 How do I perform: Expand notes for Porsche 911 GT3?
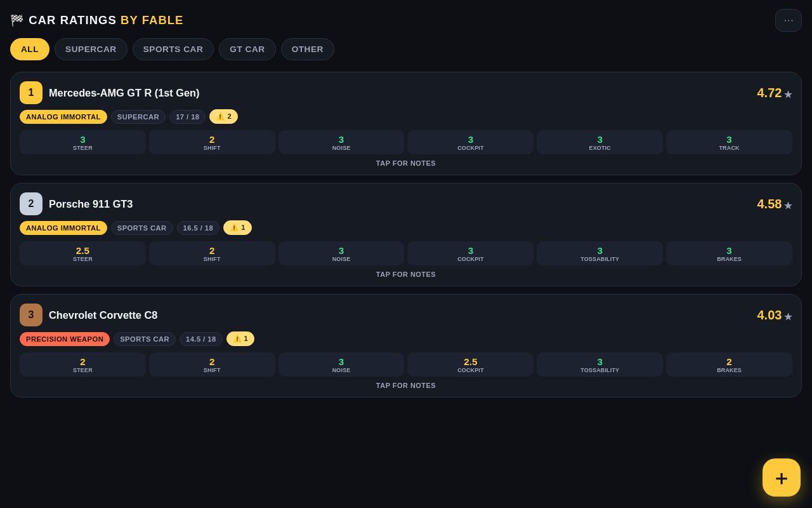406,274
